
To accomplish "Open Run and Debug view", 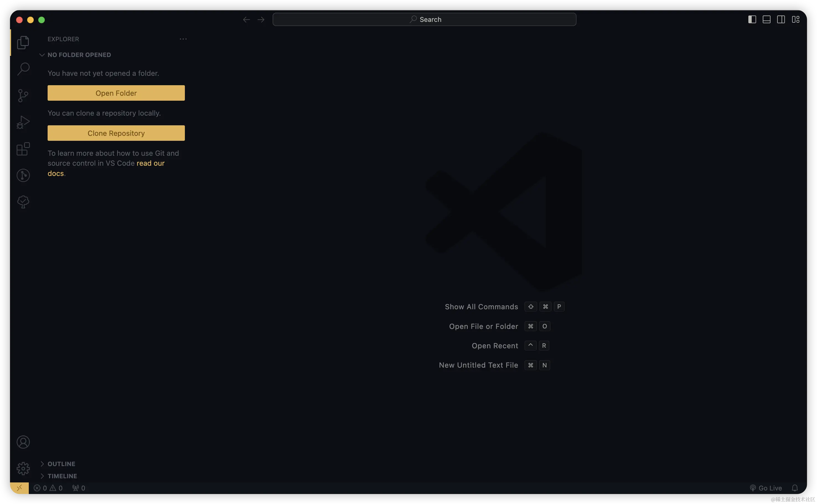I will 23,122.
